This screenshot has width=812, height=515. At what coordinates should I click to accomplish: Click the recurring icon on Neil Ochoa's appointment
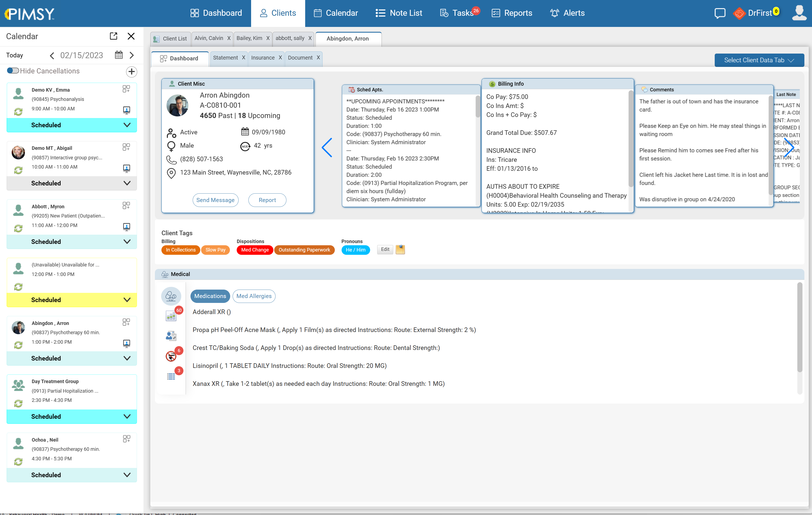pos(18,462)
